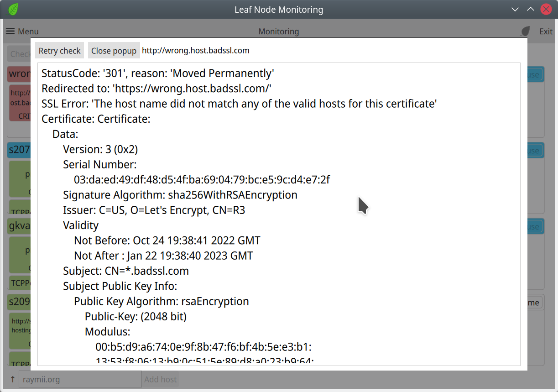The height and width of the screenshot is (392, 558).
Task: Click the Monitoring header label
Action: 280,31
